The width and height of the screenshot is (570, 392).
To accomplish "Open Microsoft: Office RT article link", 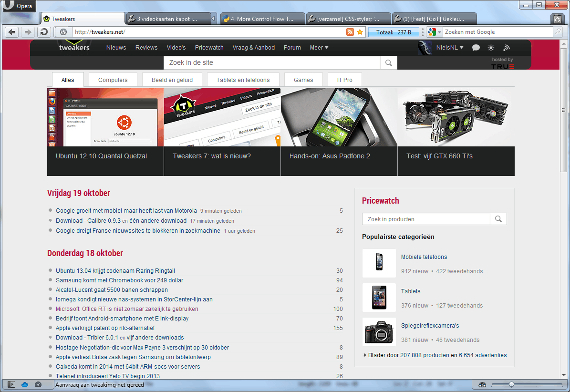I will [x=127, y=309].
